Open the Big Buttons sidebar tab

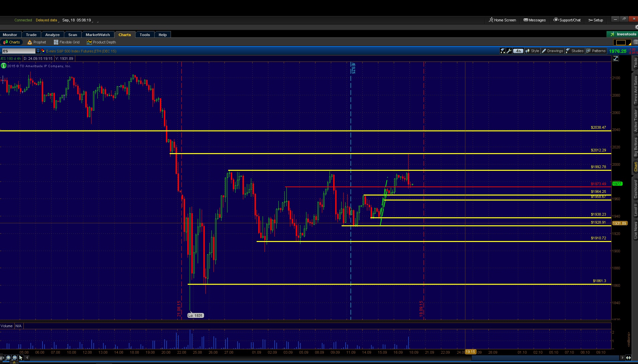tap(635, 147)
